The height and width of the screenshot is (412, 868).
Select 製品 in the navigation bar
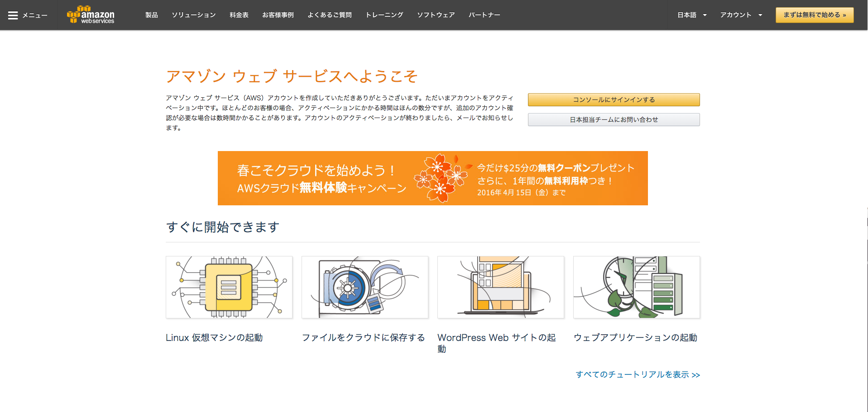[x=151, y=14]
